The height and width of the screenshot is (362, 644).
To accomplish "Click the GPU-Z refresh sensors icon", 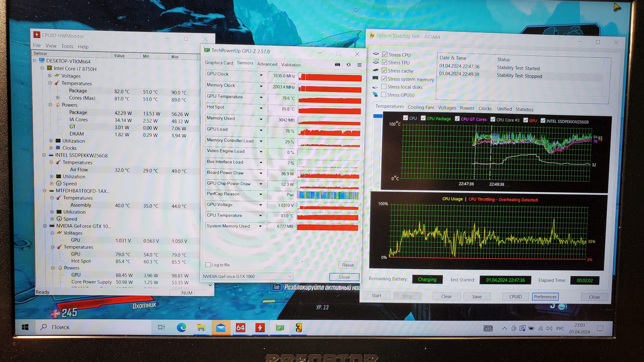I will (348, 65).
